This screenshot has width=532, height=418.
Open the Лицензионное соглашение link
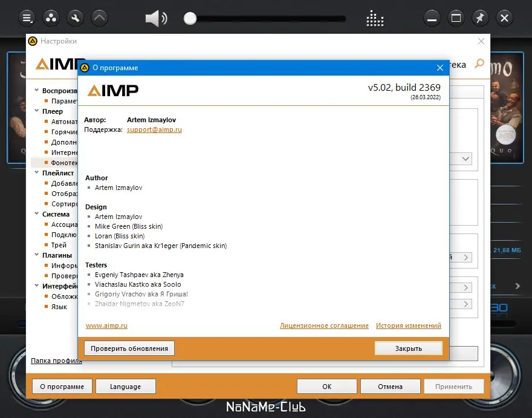tap(324, 325)
